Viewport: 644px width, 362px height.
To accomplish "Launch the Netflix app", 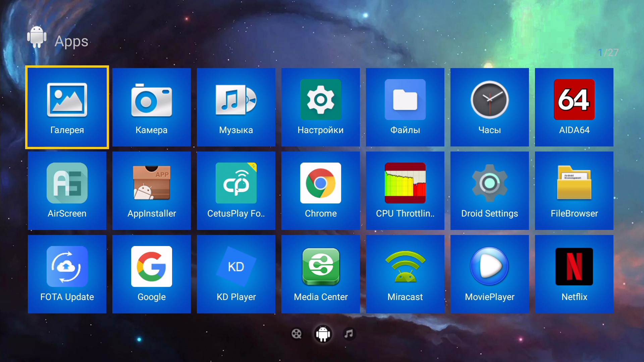I will [x=574, y=274].
